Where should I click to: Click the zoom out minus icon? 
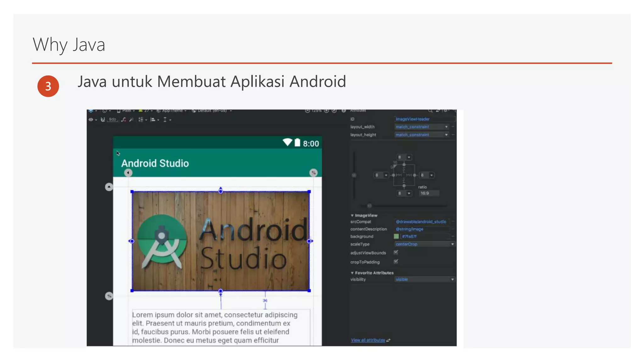point(308,111)
